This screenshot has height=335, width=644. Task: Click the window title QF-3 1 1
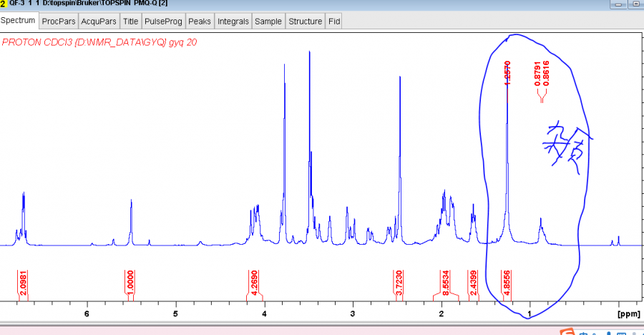tap(24, 4)
